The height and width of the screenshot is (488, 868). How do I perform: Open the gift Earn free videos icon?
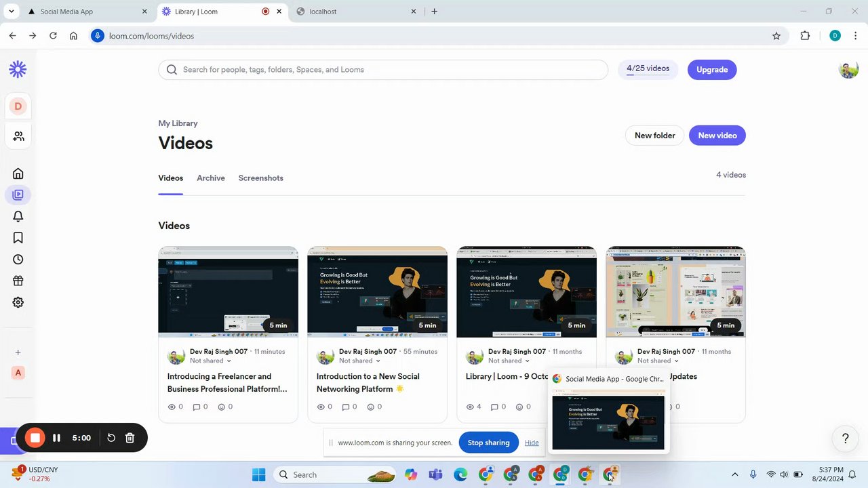pyautogui.click(x=18, y=281)
